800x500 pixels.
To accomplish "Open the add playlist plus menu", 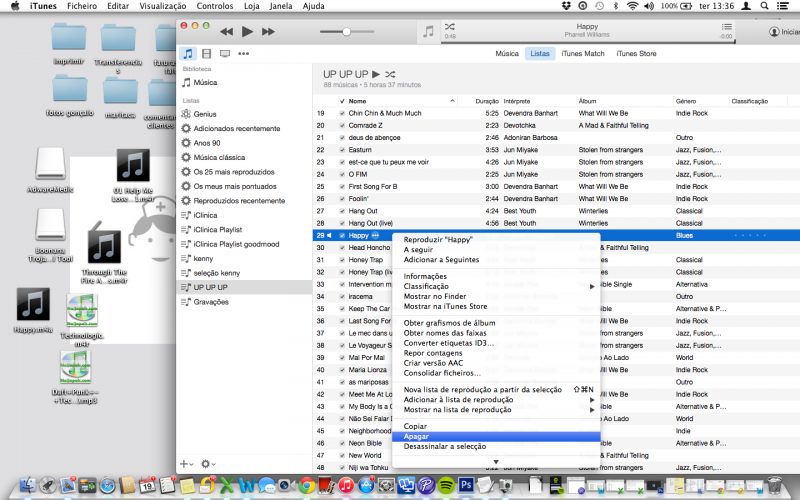I will click(x=186, y=464).
